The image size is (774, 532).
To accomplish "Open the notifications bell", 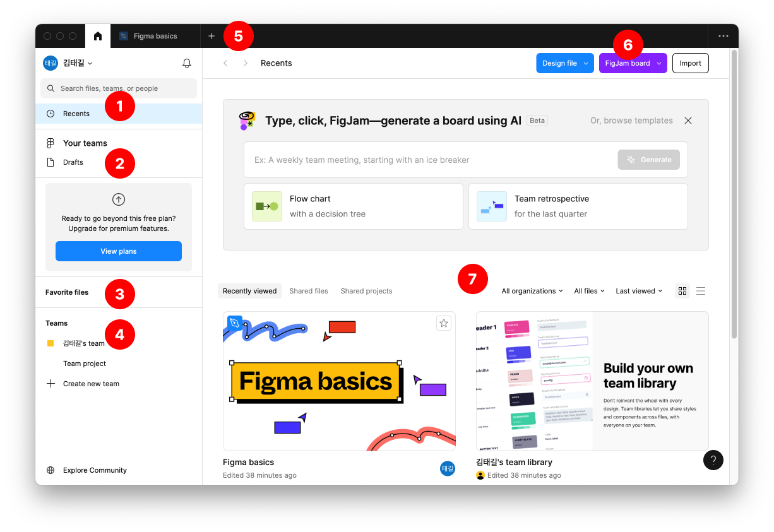I will (187, 63).
